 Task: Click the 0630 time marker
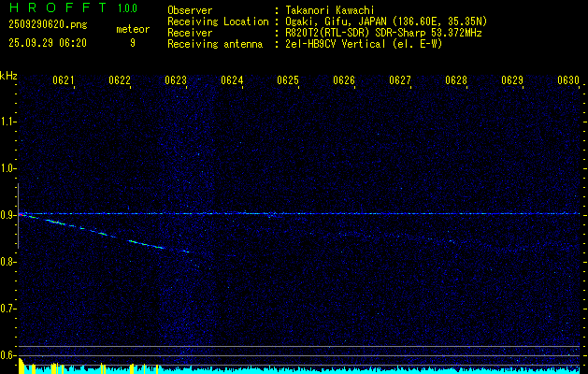point(568,80)
